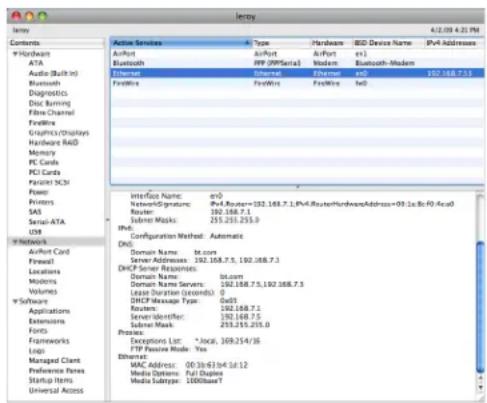
Task: Select FireWire under Hardware
Action: (x=42, y=123)
